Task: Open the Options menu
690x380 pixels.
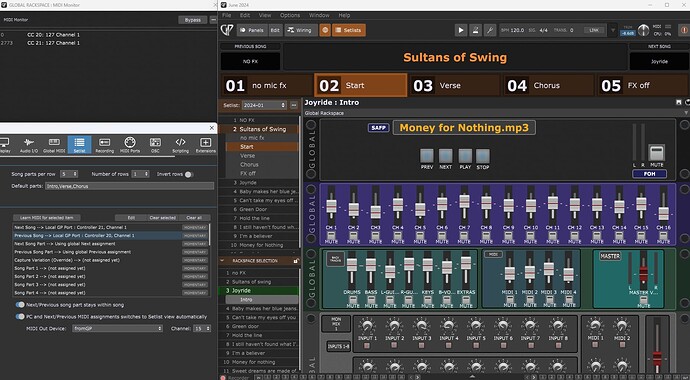Action: coord(290,15)
